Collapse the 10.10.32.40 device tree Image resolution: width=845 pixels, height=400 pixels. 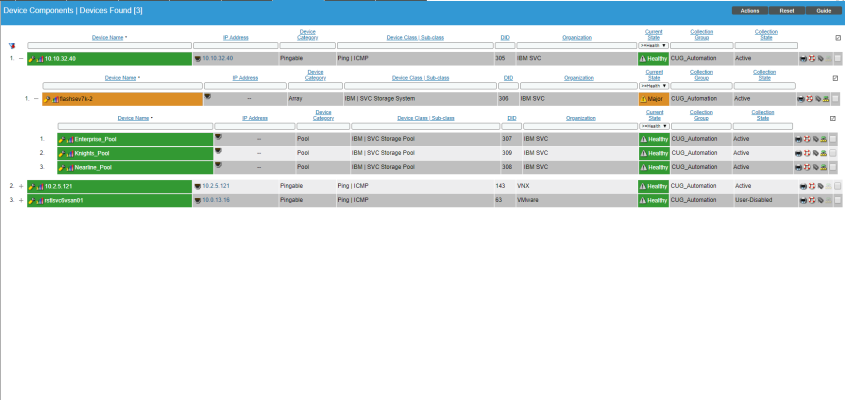click(x=21, y=59)
